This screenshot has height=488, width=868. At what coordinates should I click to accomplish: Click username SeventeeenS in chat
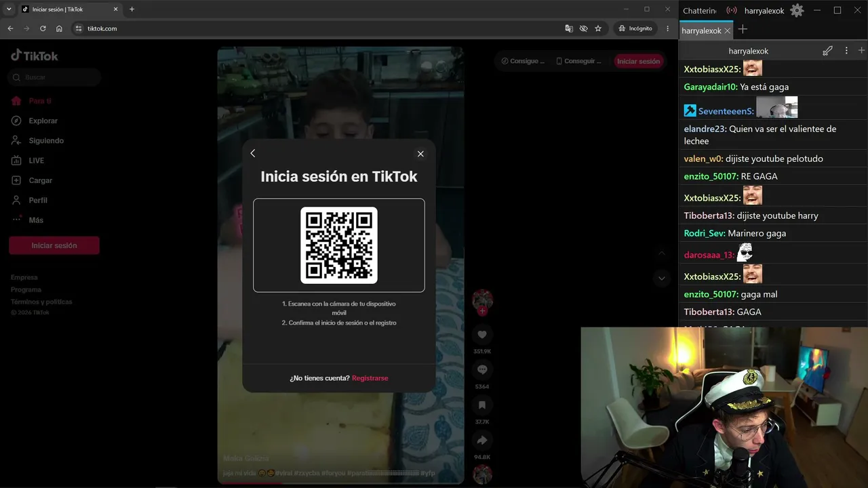[726, 111]
